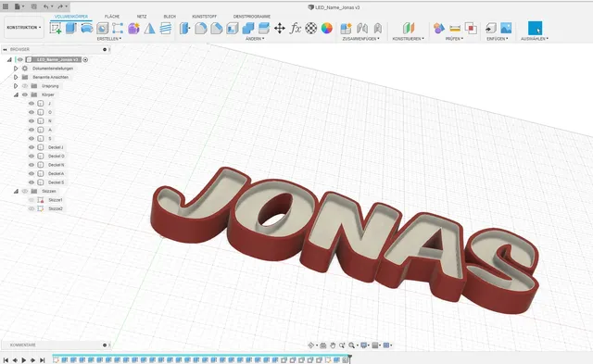Viewport: 593px width, 364px height.
Task: Open the Zusammenfügen dropdown menu
Action: coord(360,39)
